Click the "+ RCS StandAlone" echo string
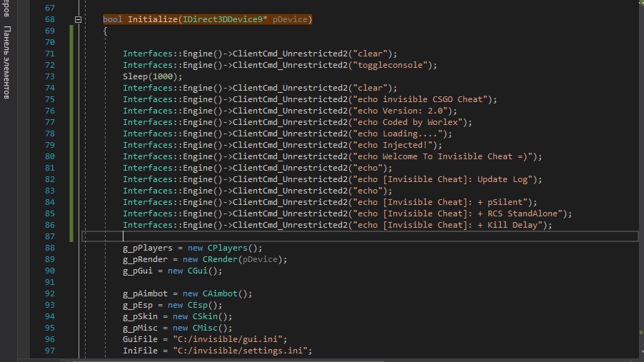This screenshot has height=362, width=644. point(458,213)
